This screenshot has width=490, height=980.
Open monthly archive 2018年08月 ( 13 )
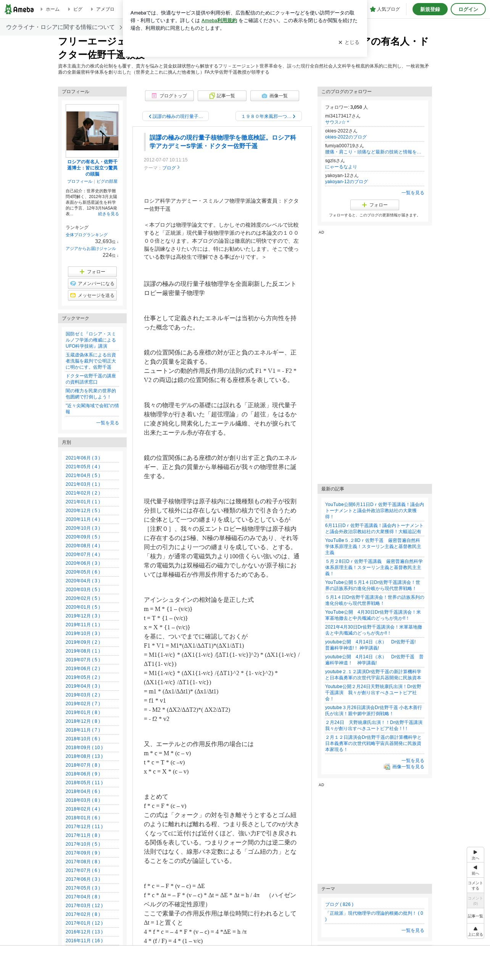[x=84, y=756]
